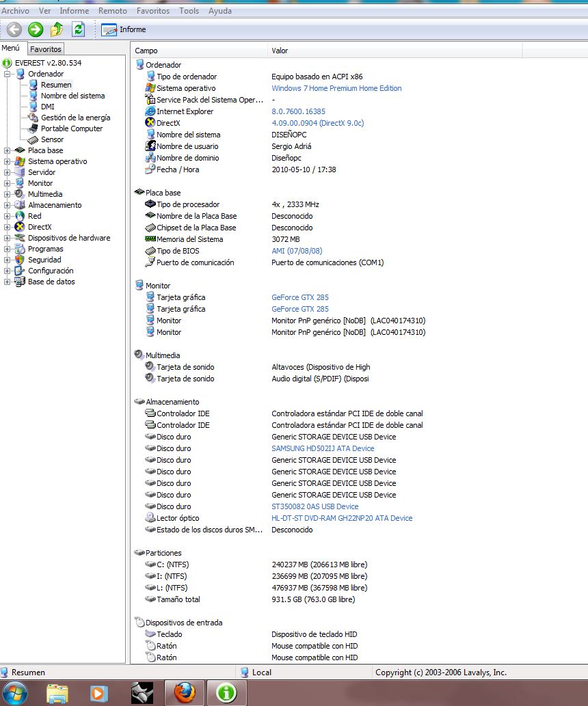Viewport: 588px width, 706px height.
Task: Open Firefox from the taskbar
Action: click(185, 693)
